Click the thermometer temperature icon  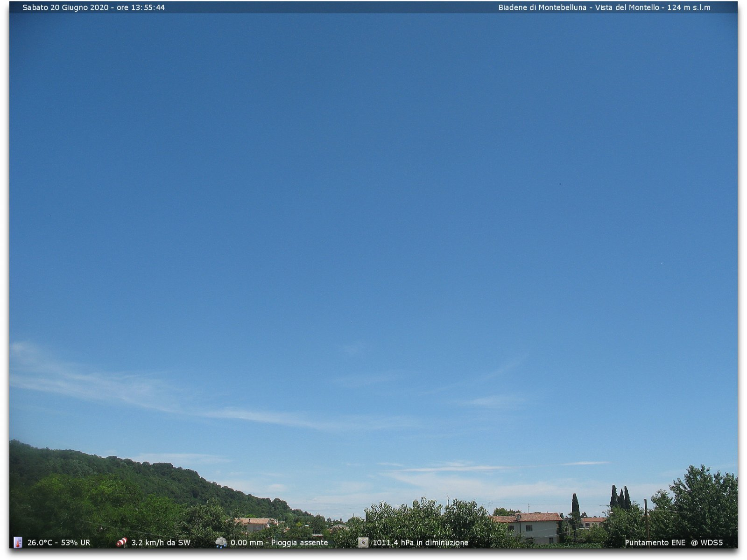point(18,542)
